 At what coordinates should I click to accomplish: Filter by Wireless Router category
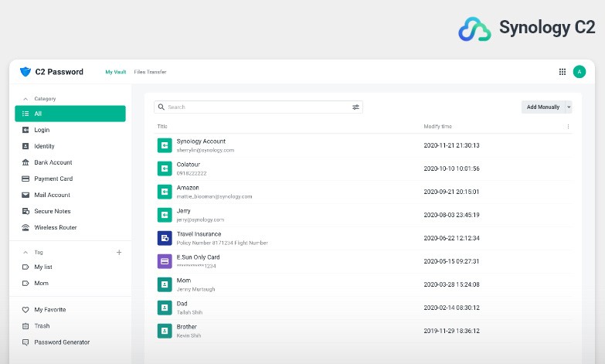pyautogui.click(x=70, y=227)
